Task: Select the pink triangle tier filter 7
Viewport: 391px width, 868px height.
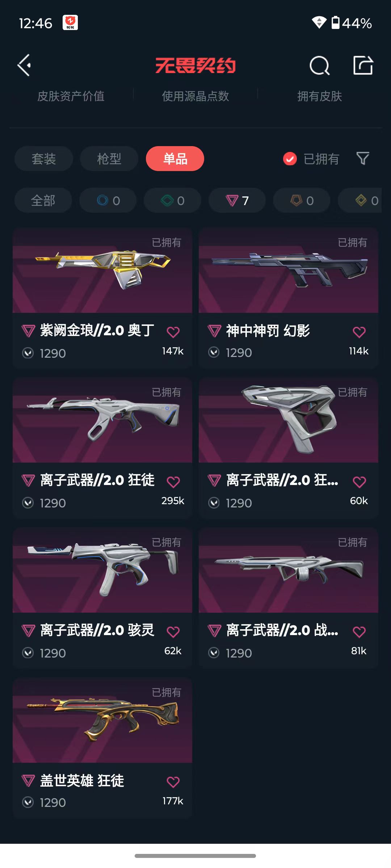Action: point(237,200)
